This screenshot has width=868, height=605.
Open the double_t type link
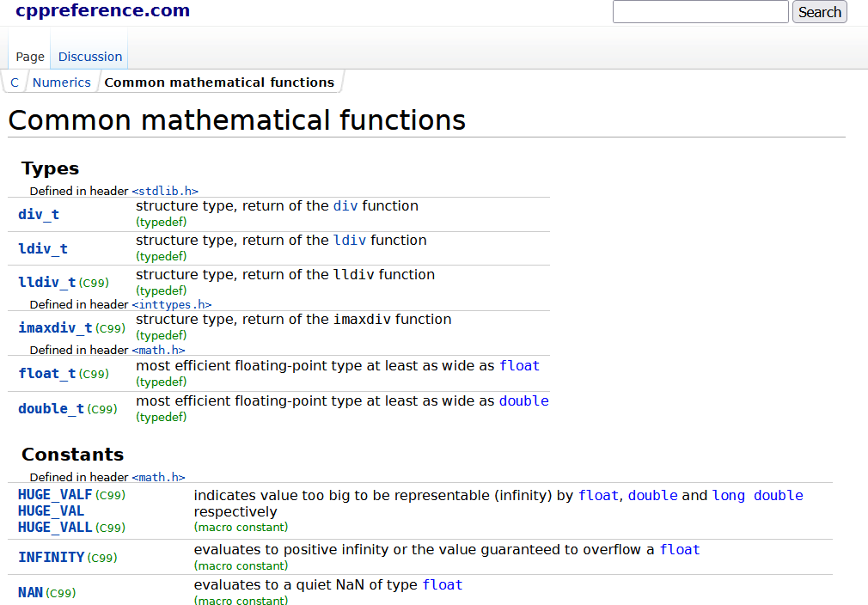click(x=52, y=408)
